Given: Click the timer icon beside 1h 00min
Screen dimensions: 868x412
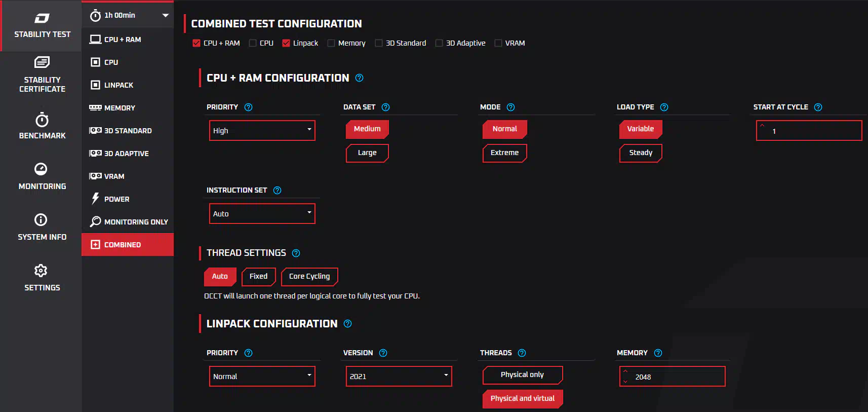Looking at the screenshot, I should pyautogui.click(x=95, y=16).
